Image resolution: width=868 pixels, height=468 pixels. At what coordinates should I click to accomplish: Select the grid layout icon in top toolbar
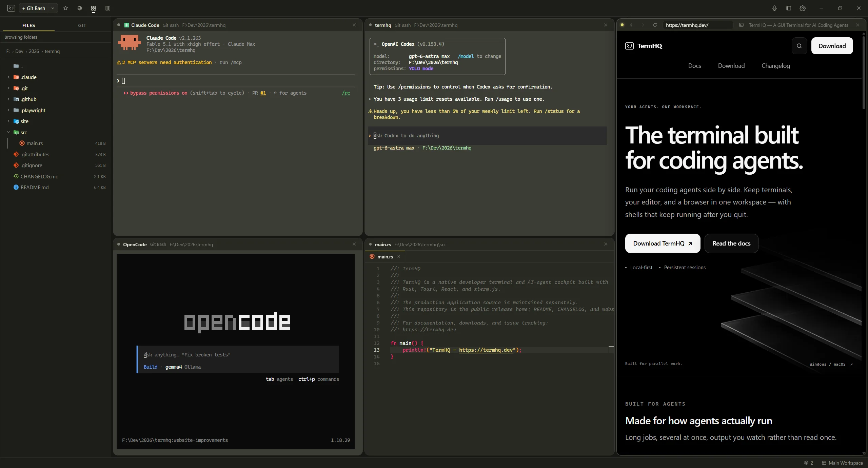(94, 8)
